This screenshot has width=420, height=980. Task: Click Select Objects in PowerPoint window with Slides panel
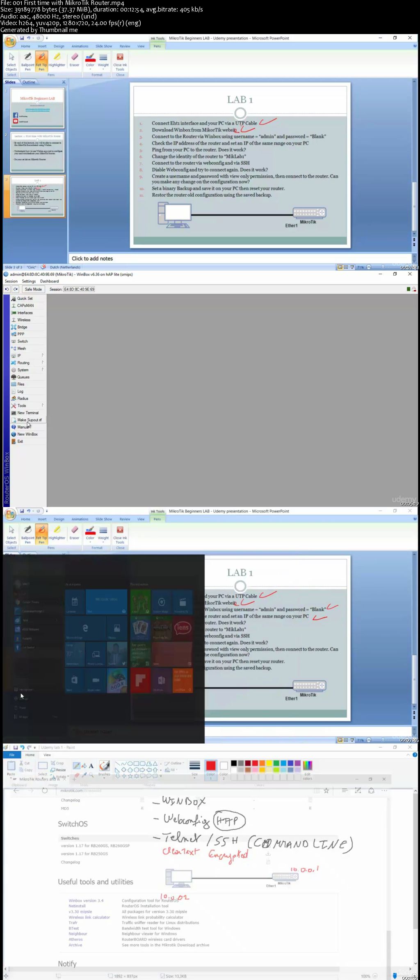coord(11,61)
